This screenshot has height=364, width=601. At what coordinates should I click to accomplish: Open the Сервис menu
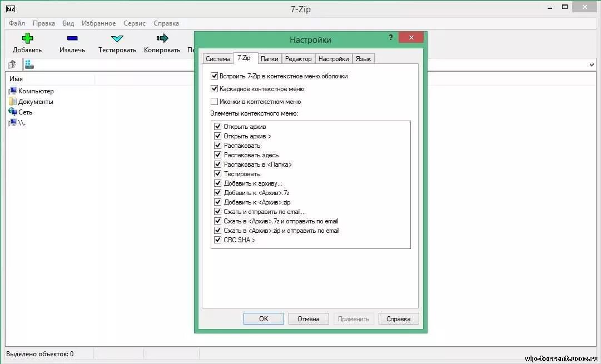point(135,23)
